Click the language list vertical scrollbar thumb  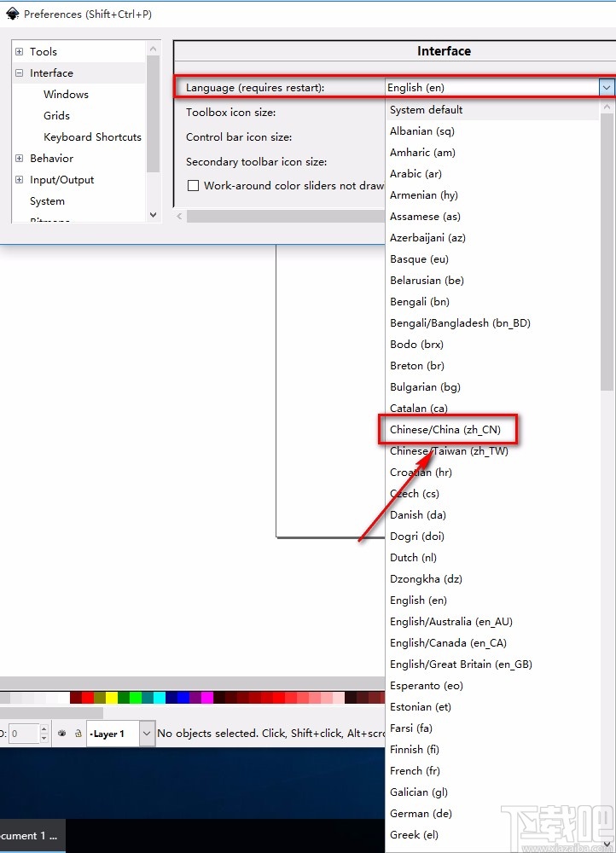click(x=607, y=252)
